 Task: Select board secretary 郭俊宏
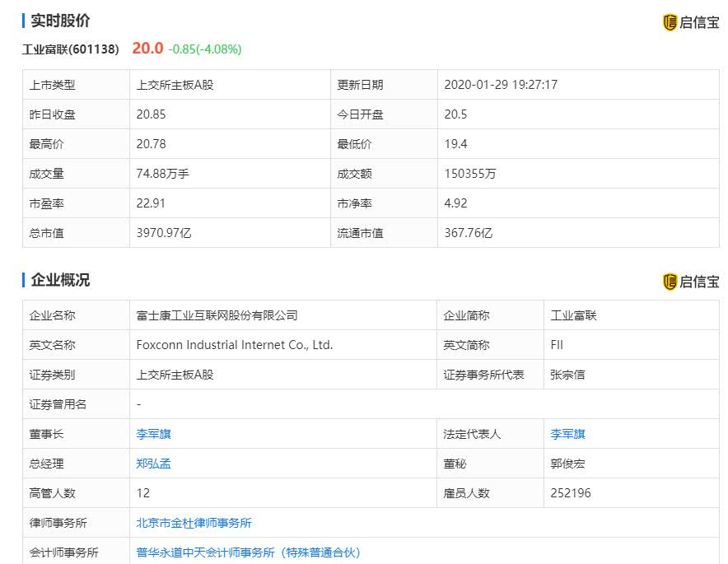567,464
